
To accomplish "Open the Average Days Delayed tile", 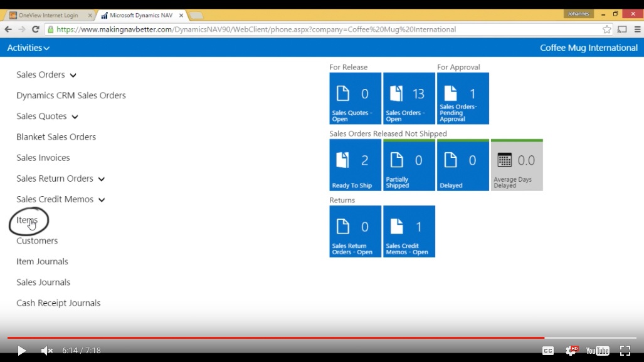I will [x=517, y=165].
